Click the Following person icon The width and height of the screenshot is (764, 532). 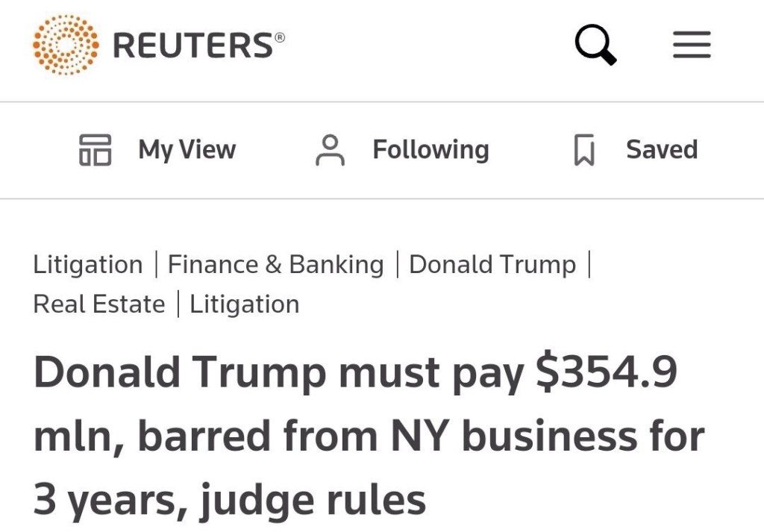(x=330, y=150)
